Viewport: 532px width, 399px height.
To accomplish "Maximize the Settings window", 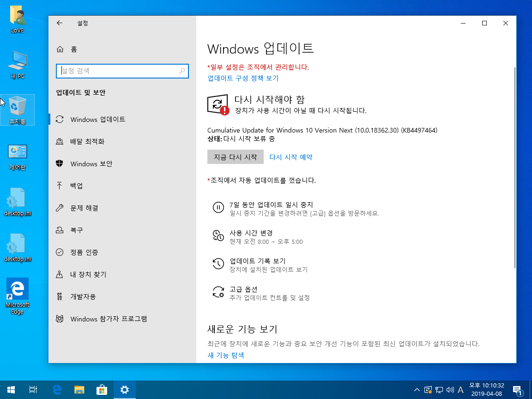I will click(484, 23).
